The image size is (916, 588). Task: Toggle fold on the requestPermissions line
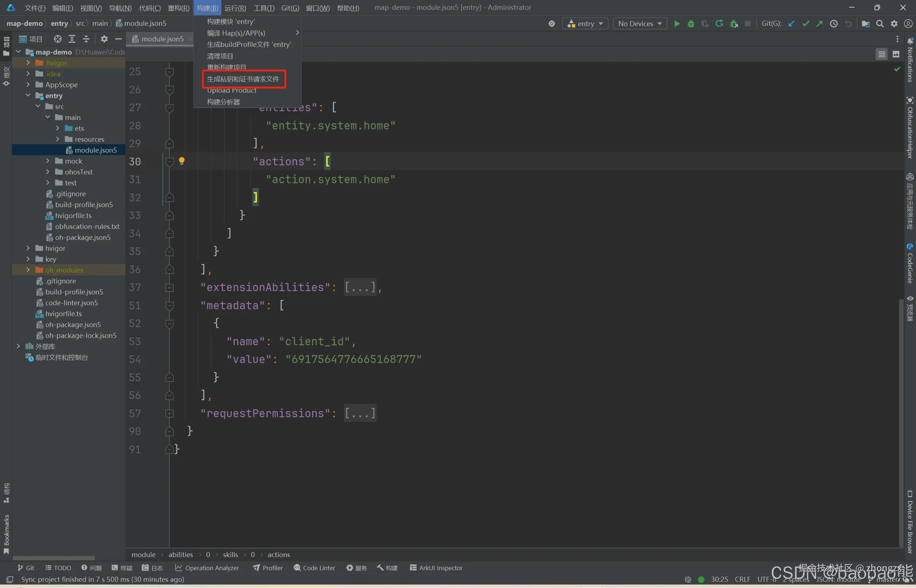[169, 414]
